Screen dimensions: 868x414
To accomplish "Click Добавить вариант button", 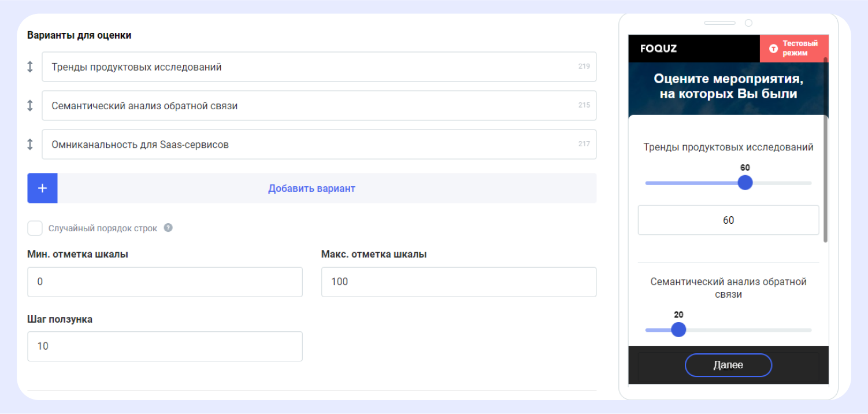I will (x=311, y=188).
